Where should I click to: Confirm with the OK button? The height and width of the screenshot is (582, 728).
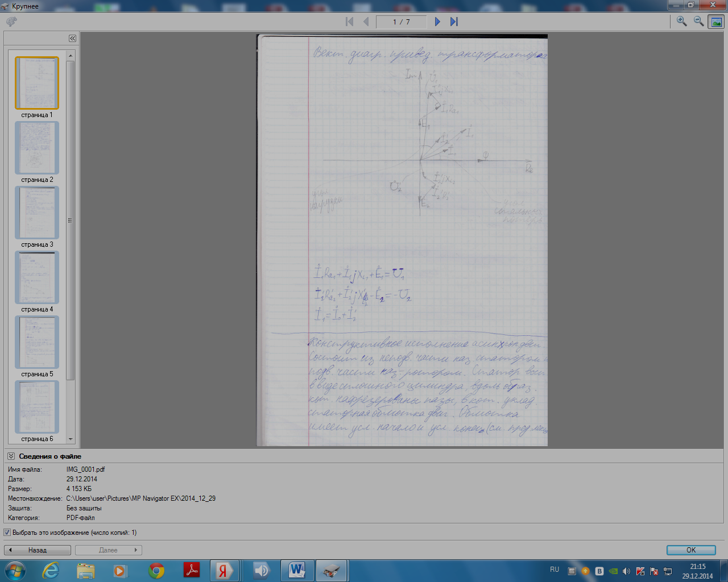[691, 550]
